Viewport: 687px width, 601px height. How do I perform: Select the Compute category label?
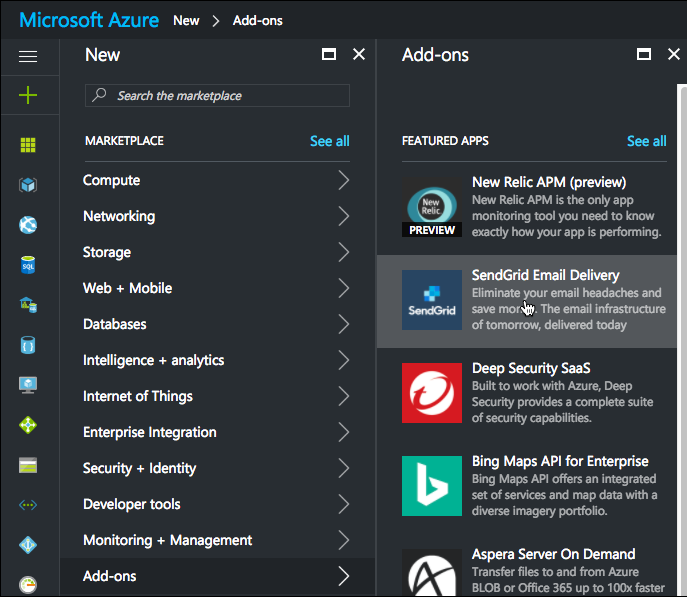pyautogui.click(x=112, y=180)
